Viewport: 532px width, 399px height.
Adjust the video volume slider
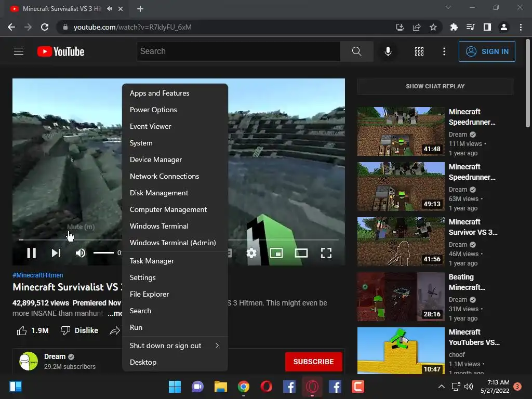(103, 252)
